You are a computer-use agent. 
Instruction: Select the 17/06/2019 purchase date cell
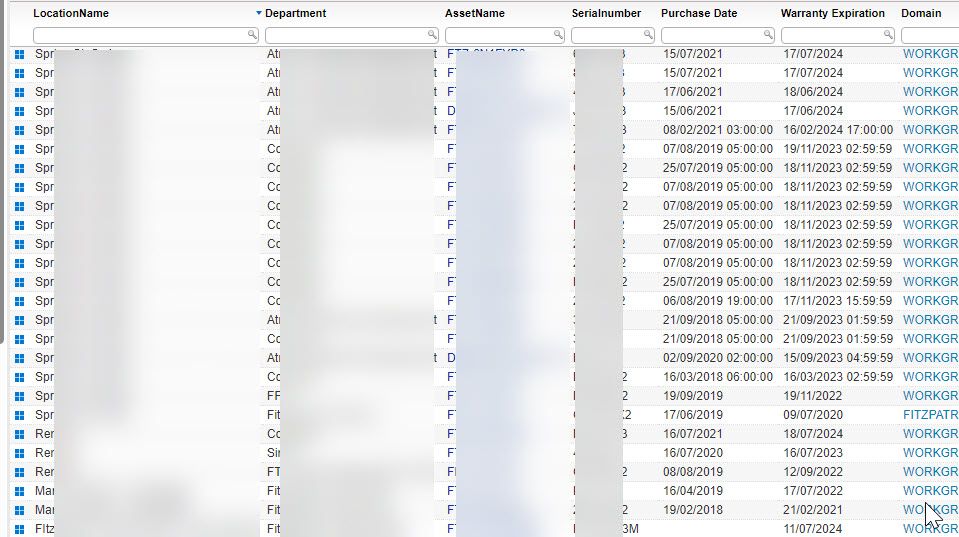(x=691, y=415)
